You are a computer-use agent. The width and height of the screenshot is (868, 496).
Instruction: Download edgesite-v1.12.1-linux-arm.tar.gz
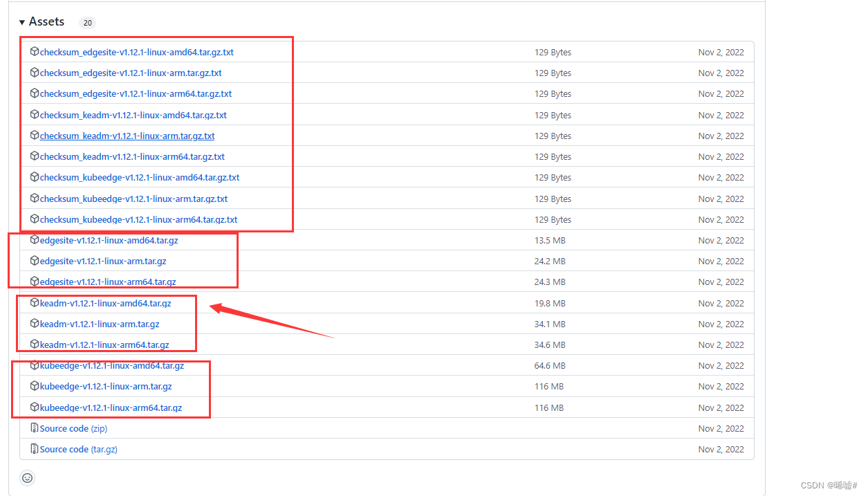pos(103,261)
